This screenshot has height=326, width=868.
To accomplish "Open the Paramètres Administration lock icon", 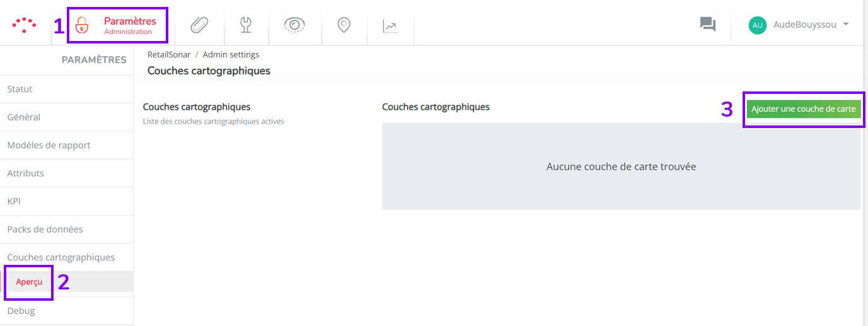I will [82, 25].
